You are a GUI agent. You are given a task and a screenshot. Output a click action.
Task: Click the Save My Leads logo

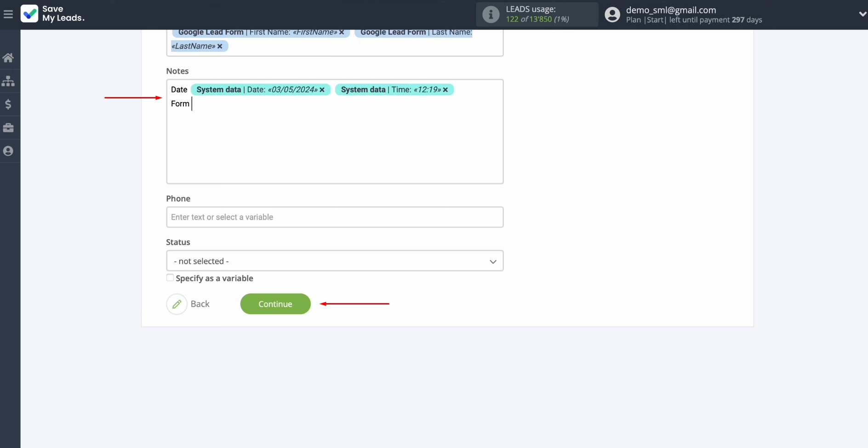tap(53, 14)
